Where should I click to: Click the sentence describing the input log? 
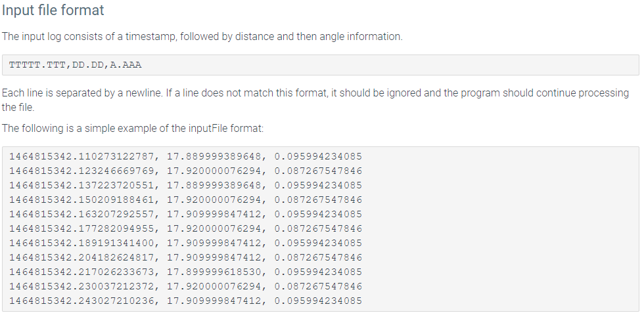(x=202, y=37)
